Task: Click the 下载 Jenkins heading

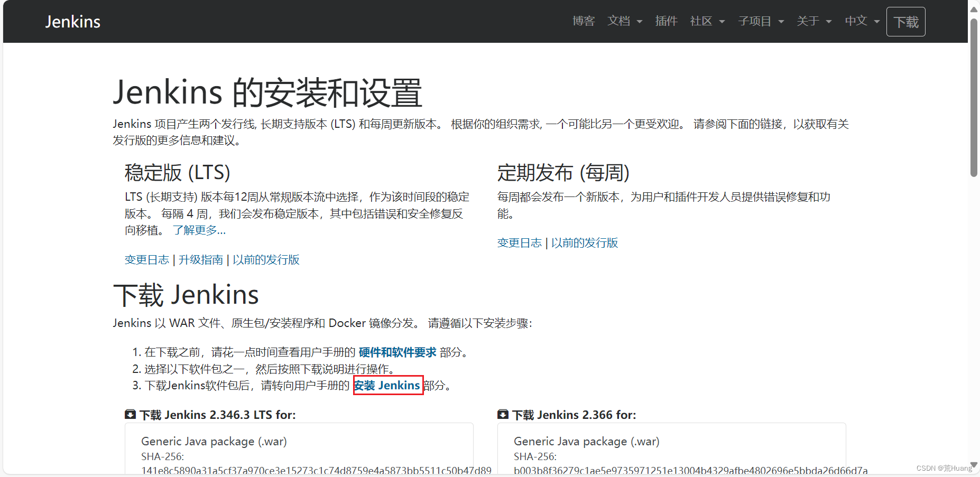Action: pyautogui.click(x=186, y=295)
